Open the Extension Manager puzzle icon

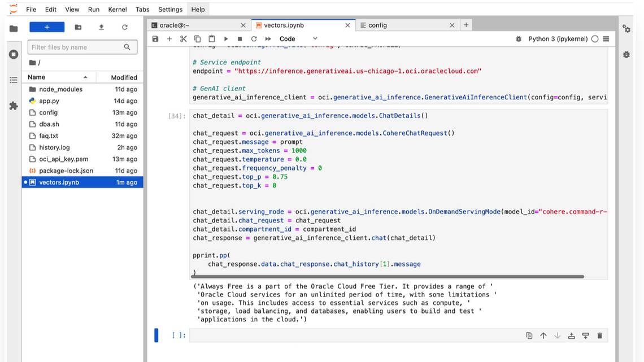(14, 106)
